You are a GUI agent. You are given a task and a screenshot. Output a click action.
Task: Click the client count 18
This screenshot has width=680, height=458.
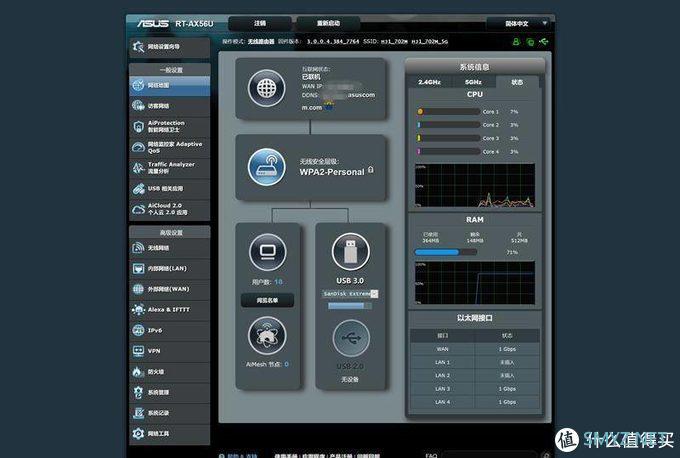[278, 282]
